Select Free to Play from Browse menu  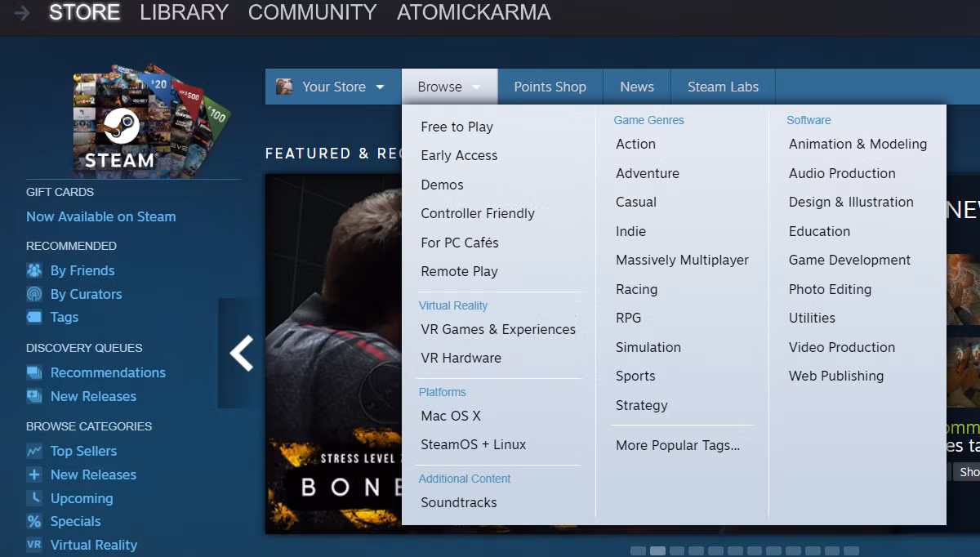pos(457,127)
